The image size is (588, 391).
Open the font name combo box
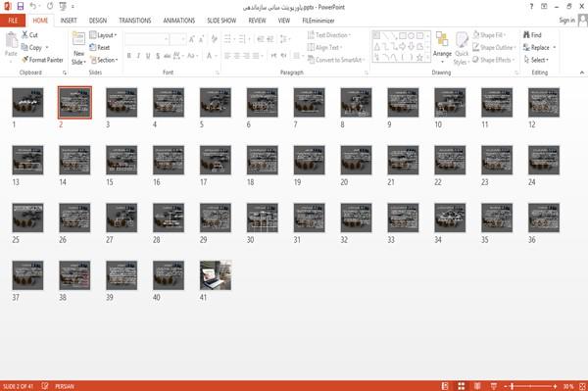(146, 39)
